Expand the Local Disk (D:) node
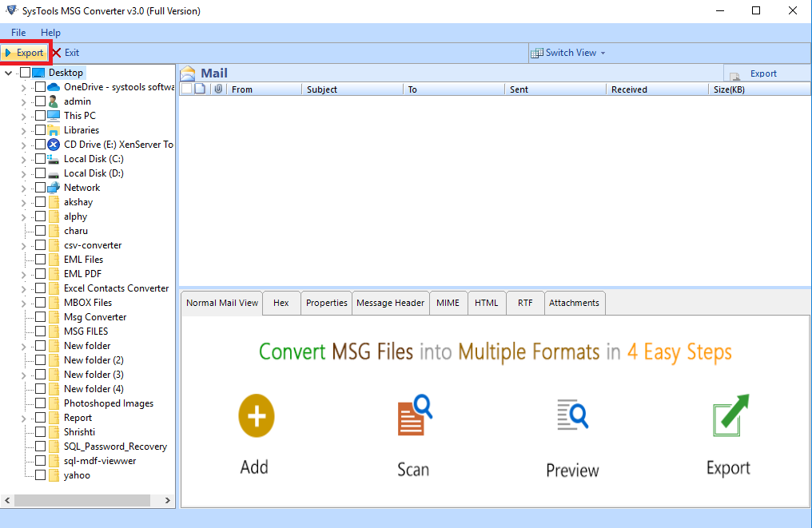812x528 pixels. tap(23, 174)
